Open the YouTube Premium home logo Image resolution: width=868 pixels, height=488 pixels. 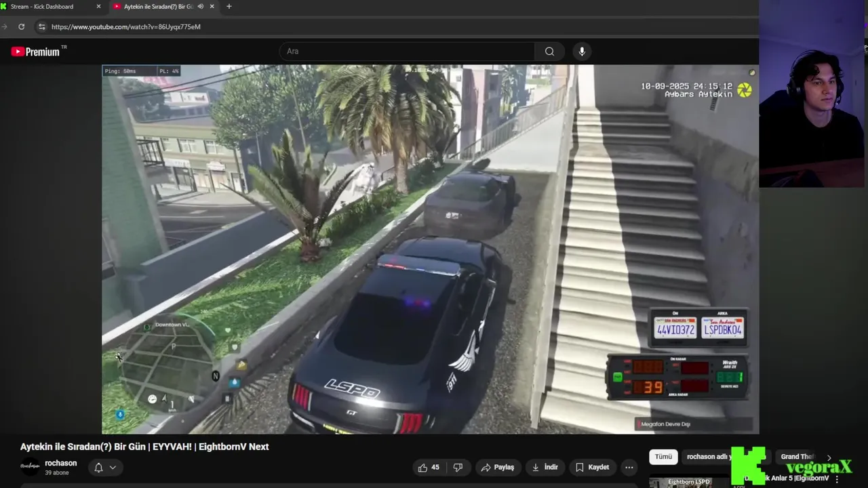click(35, 52)
